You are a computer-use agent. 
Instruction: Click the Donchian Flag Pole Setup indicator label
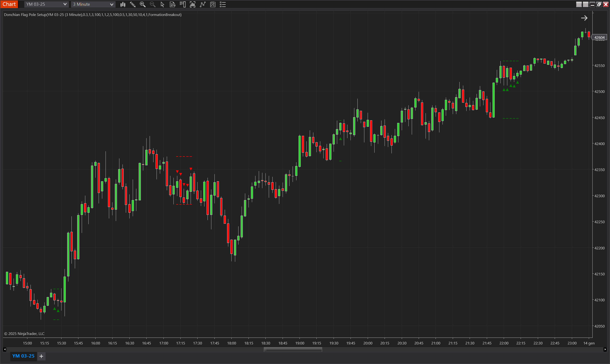pyautogui.click(x=93, y=15)
